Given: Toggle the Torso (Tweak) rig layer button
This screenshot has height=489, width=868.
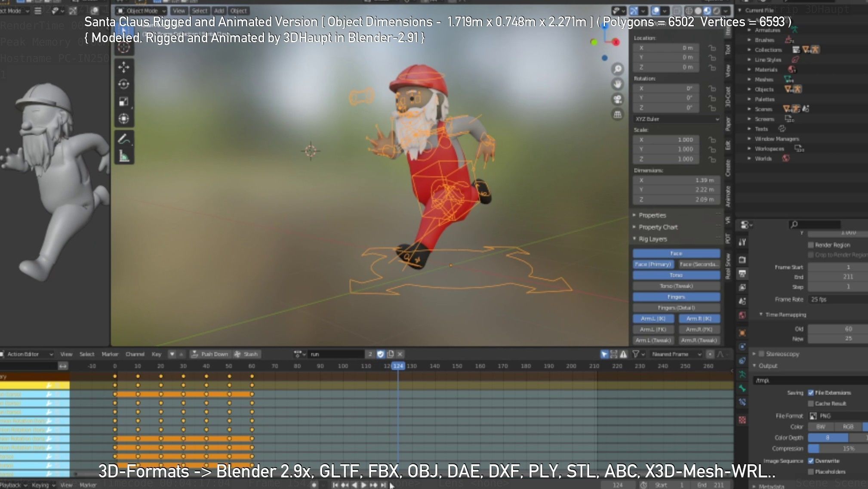Looking at the screenshot, I should pyautogui.click(x=676, y=286).
